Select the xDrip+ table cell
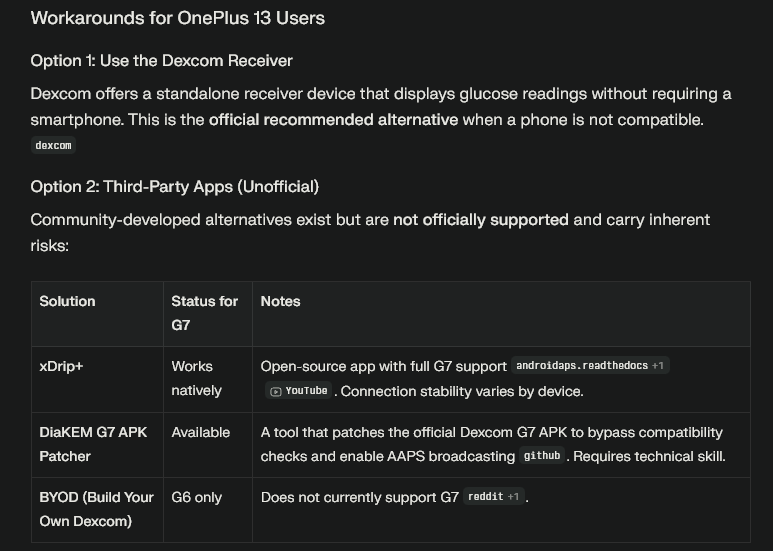 coord(61,366)
